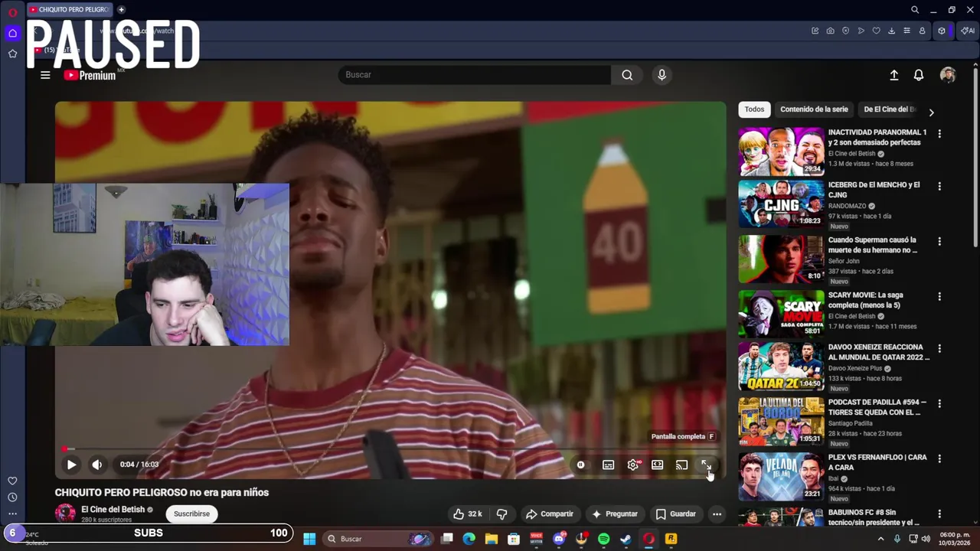Subscribe with the Suscribirse button

[x=191, y=514]
